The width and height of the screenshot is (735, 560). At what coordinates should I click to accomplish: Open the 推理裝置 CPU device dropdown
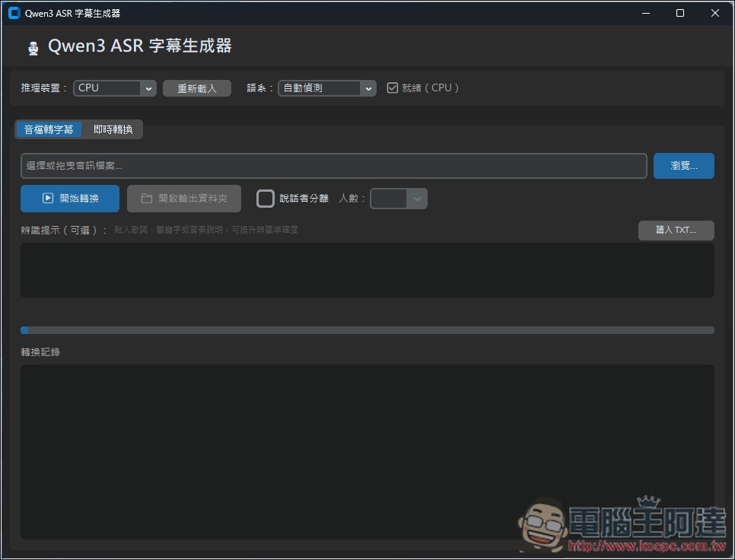[114, 87]
